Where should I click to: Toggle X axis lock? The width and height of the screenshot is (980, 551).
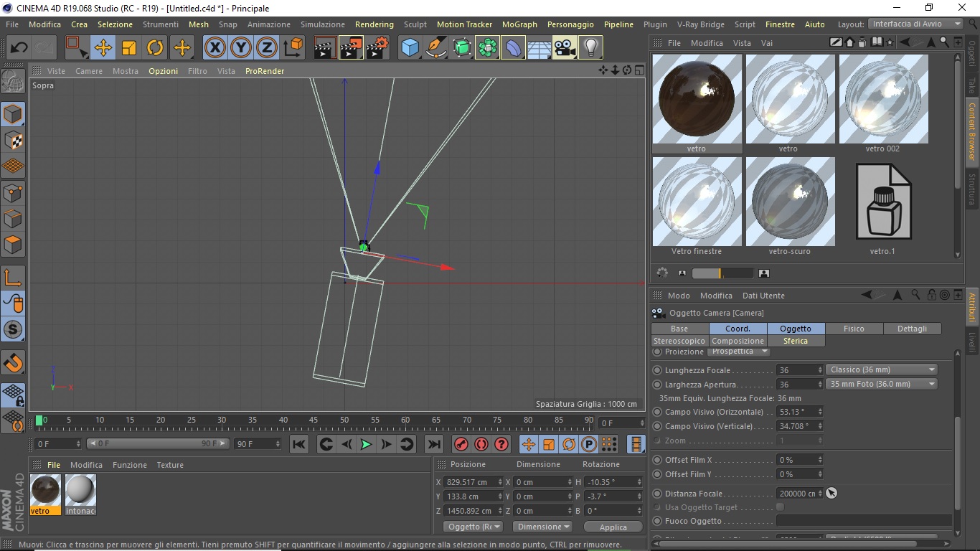click(215, 48)
